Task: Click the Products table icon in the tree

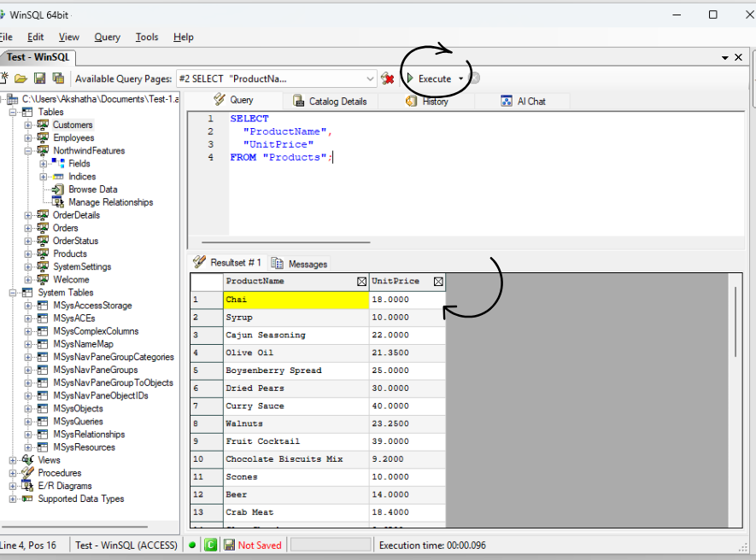Action: pos(42,254)
